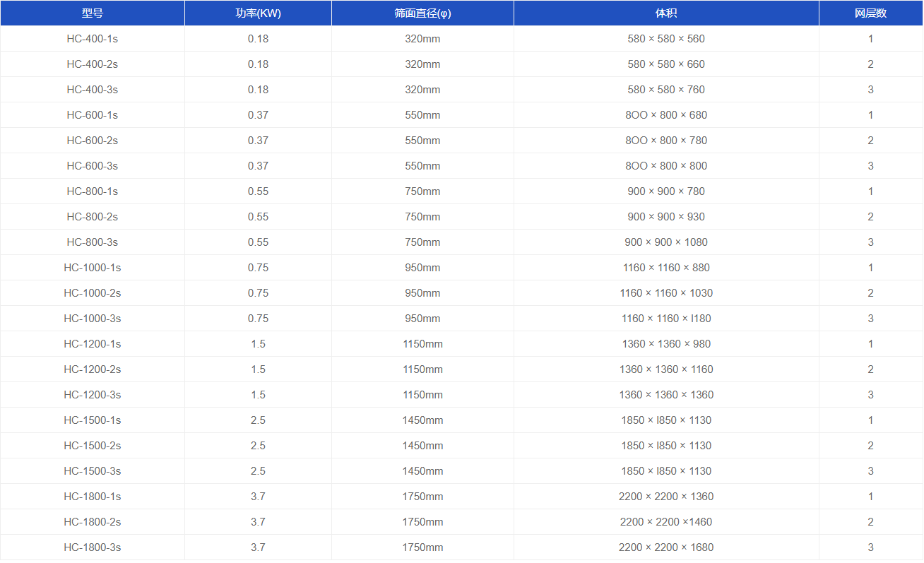This screenshot has width=924, height=563.
Task: Select model cell HC-600-3s
Action: (93, 166)
